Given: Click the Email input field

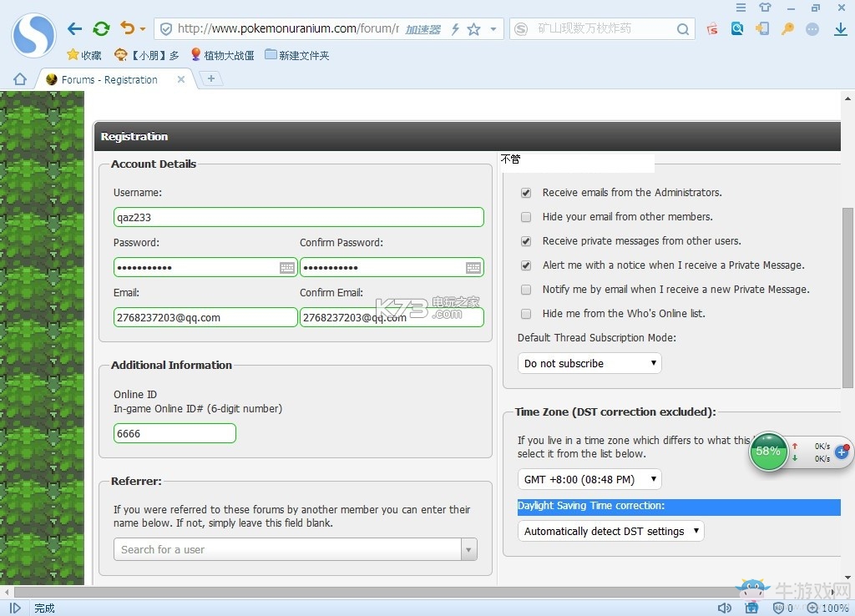Looking at the screenshot, I should coord(205,317).
